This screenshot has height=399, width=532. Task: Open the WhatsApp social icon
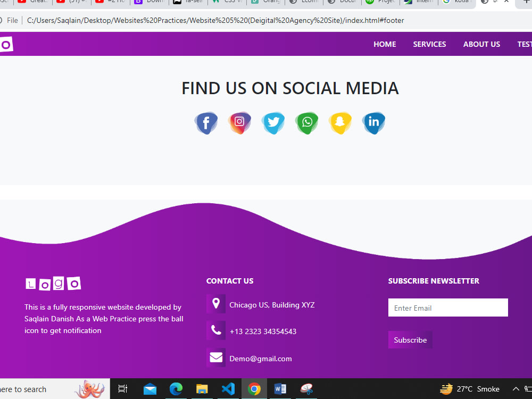pyautogui.click(x=307, y=123)
